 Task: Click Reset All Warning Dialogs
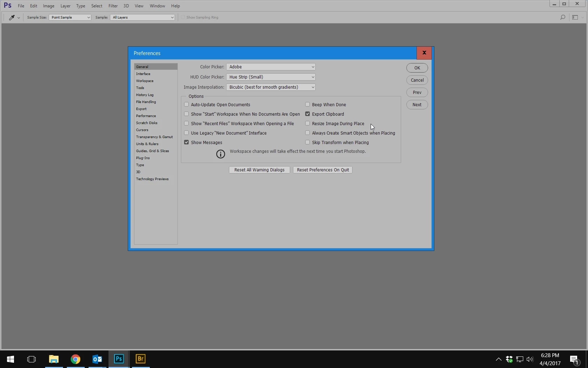(x=259, y=170)
